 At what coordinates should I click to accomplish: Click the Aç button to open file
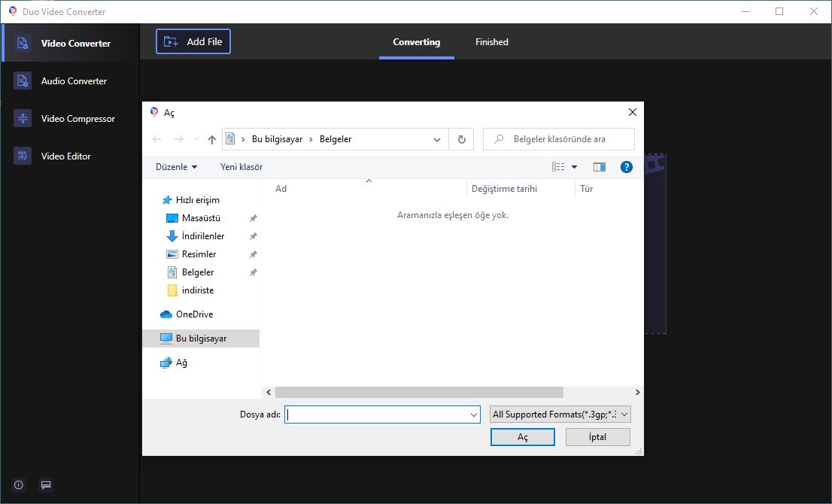[523, 437]
